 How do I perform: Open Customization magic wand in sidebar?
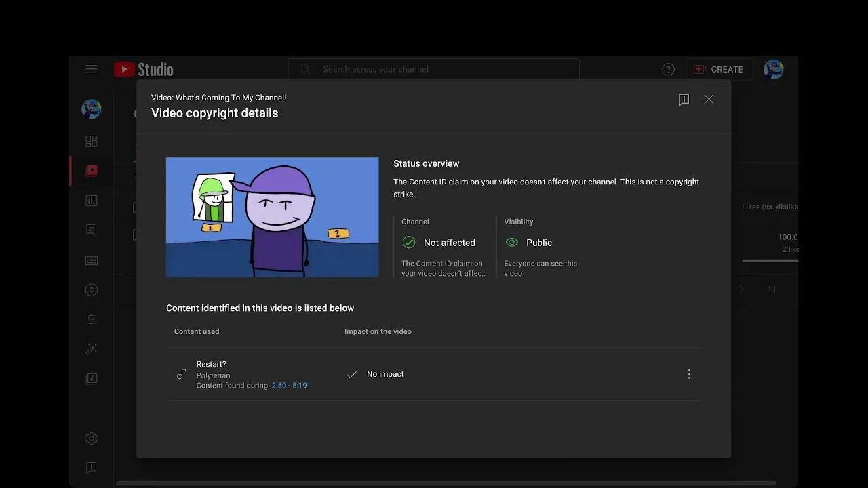[92, 349]
